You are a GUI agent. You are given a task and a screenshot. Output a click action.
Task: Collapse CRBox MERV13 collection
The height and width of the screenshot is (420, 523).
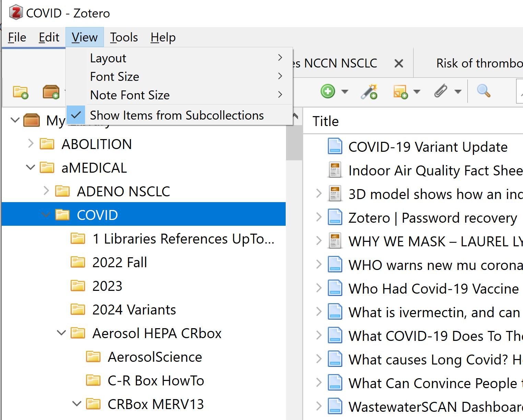(77, 404)
